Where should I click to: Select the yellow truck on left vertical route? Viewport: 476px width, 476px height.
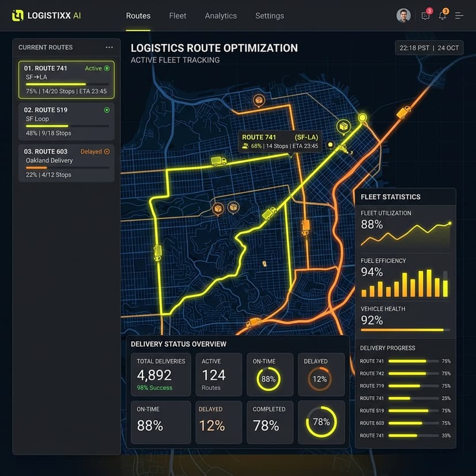(x=158, y=253)
